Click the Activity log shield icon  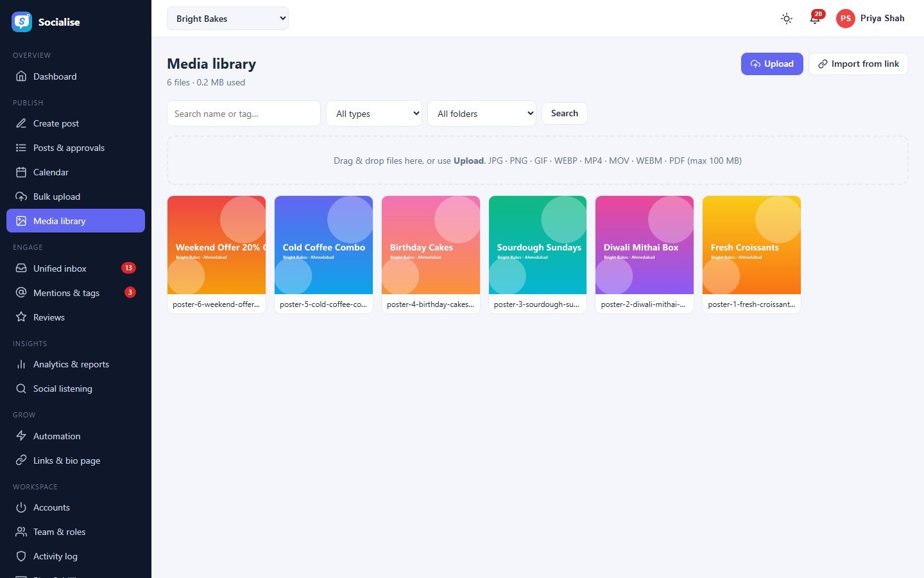click(21, 556)
